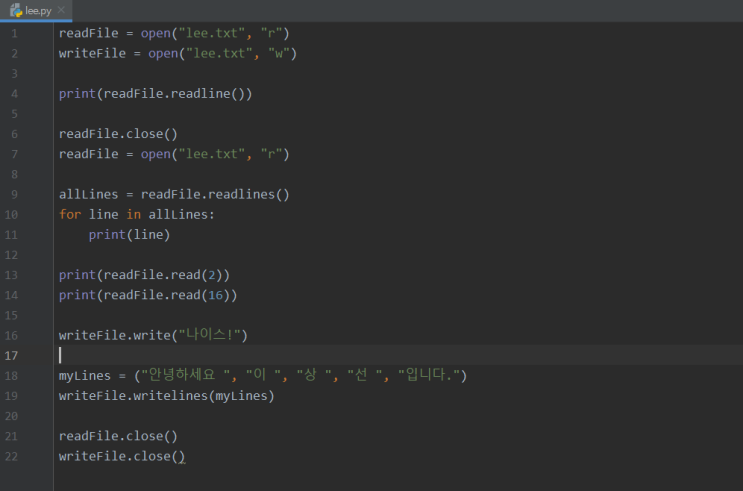This screenshot has height=491, width=743.
Task: Click the 'writeFile = open("lee.txt", "w")' line
Action: coord(178,54)
